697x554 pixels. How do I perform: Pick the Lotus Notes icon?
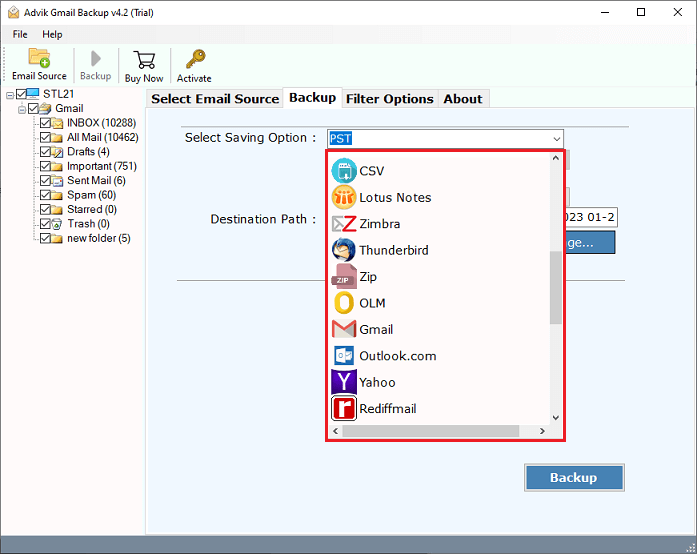[x=344, y=197]
